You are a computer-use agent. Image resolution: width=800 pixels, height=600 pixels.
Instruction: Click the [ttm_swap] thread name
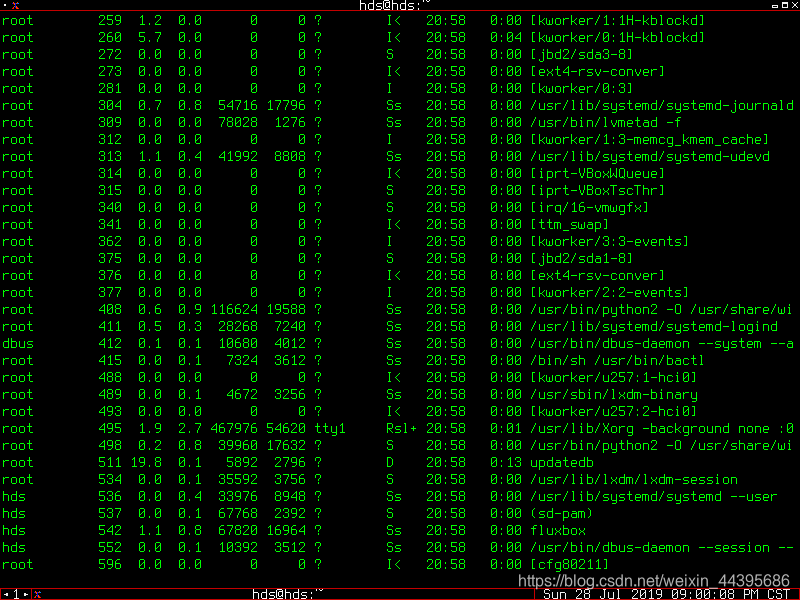pyautogui.click(x=569, y=224)
